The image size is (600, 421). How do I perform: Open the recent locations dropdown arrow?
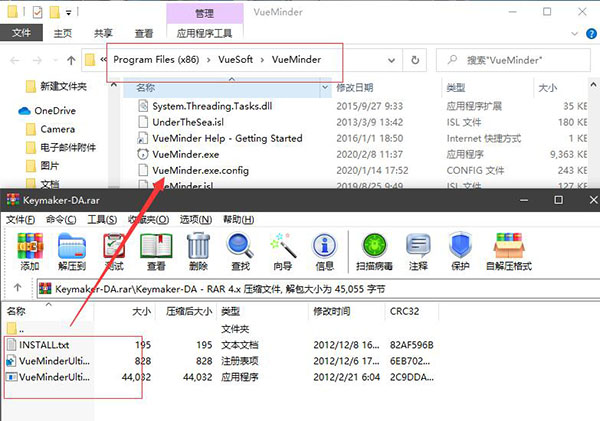[55, 60]
